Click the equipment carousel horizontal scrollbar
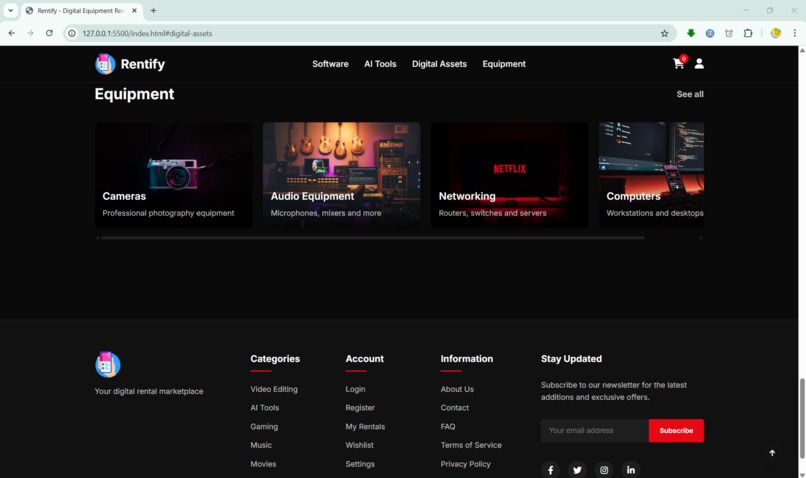This screenshot has width=806, height=478. (373, 238)
